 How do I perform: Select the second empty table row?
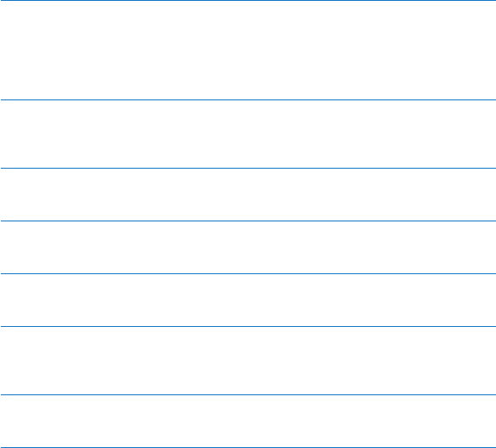click(248, 134)
